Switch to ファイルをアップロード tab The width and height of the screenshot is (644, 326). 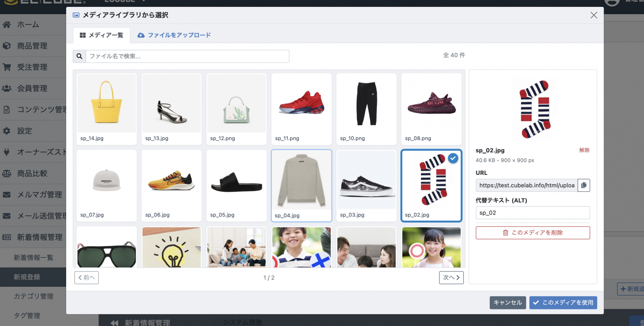(174, 35)
